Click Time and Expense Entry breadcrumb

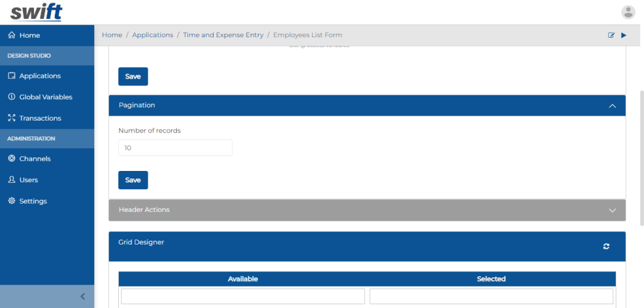[223, 35]
